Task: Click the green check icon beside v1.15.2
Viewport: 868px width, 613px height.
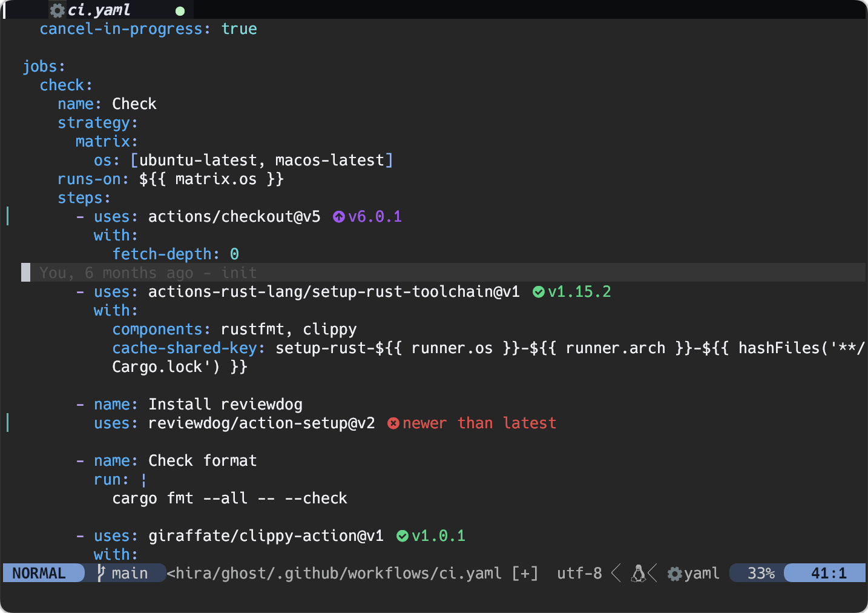Action: [538, 292]
